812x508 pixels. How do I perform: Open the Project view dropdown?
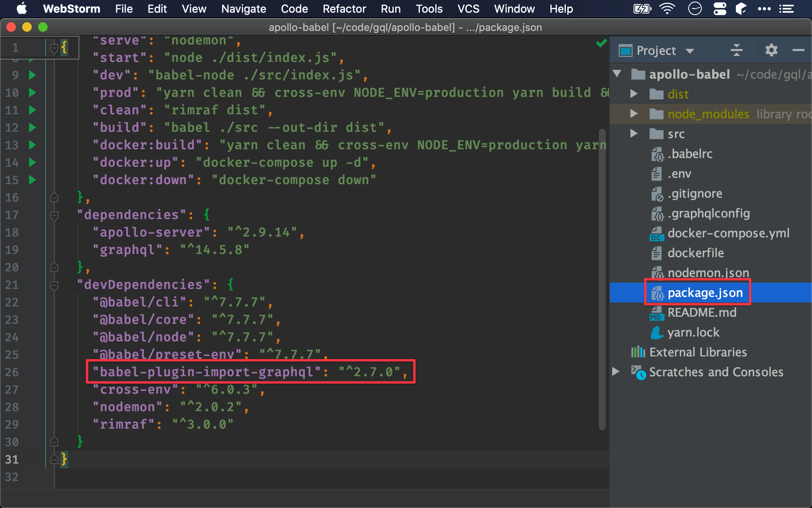pos(690,51)
